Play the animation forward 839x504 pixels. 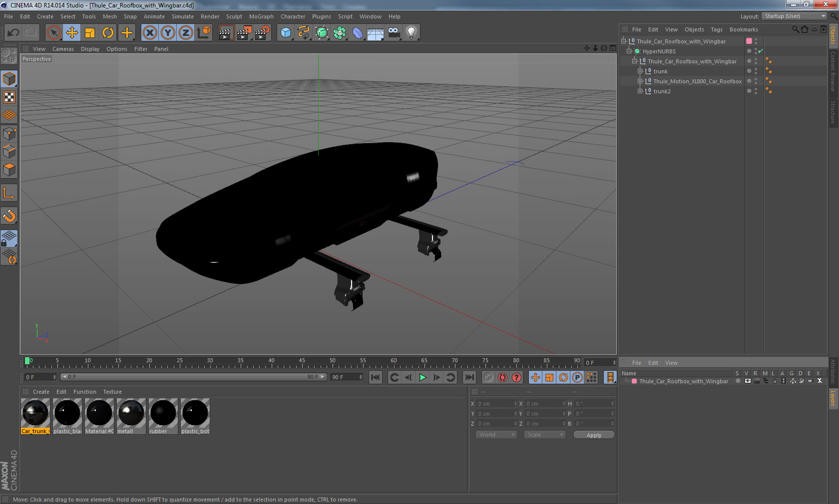tap(422, 377)
